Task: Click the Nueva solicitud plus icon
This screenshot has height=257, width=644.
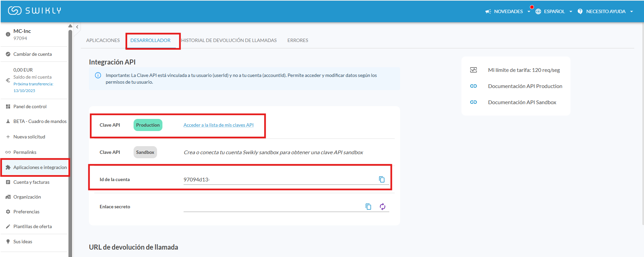Action: click(8, 137)
